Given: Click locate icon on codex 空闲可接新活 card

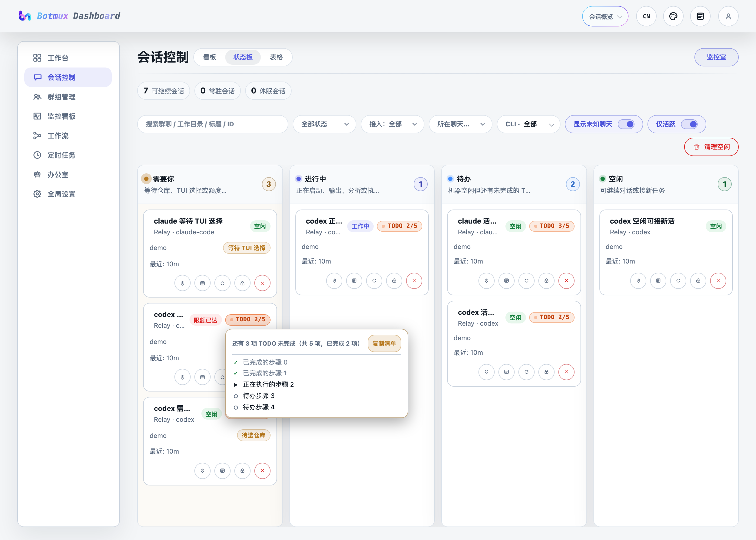Looking at the screenshot, I should (638, 281).
